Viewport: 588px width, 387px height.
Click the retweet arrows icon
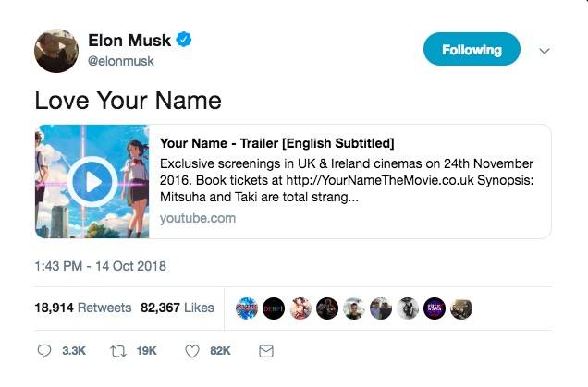click(x=117, y=351)
